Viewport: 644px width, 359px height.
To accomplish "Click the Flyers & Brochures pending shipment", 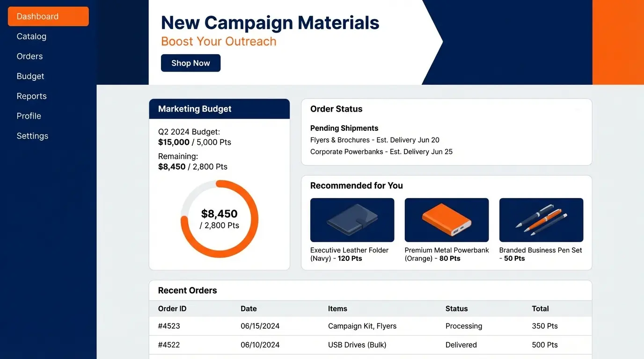I will pos(374,140).
